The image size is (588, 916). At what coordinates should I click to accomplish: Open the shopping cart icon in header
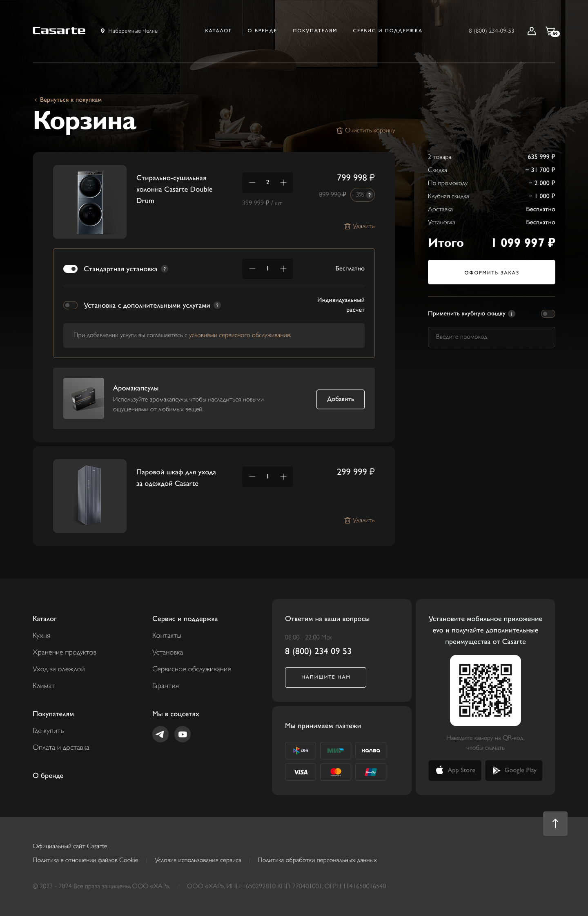[552, 31]
